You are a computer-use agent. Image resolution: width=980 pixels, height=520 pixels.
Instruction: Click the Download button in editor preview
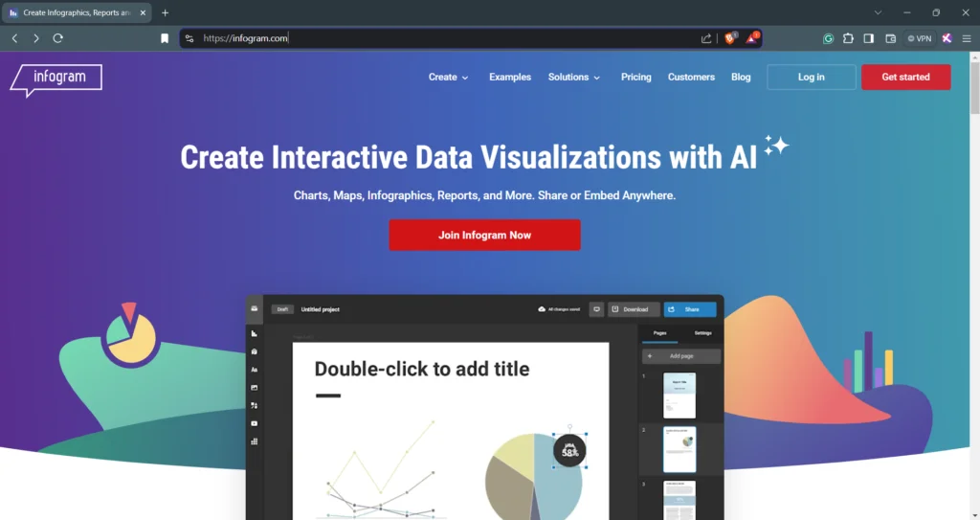pyautogui.click(x=634, y=309)
